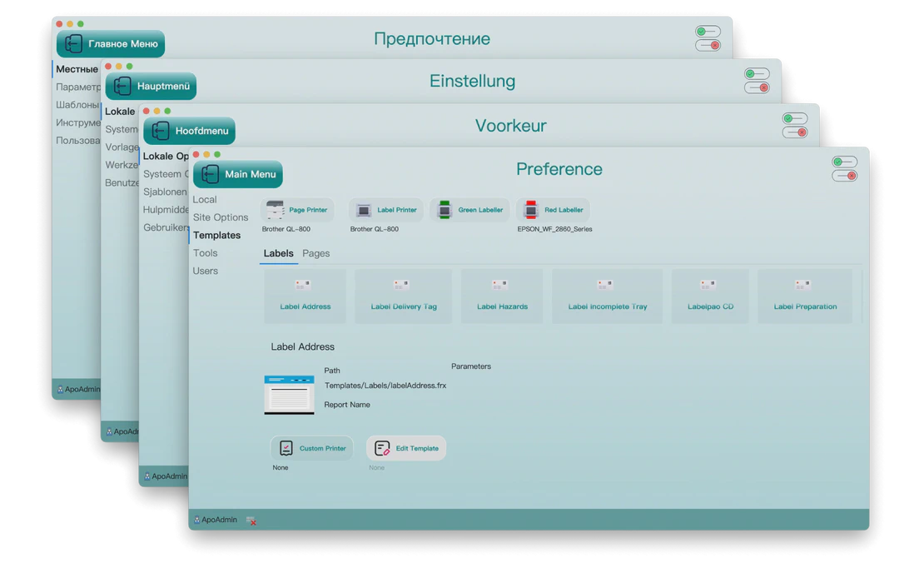924x568 pixels.
Task: Click the Green Labeller icon
Action: (445, 210)
